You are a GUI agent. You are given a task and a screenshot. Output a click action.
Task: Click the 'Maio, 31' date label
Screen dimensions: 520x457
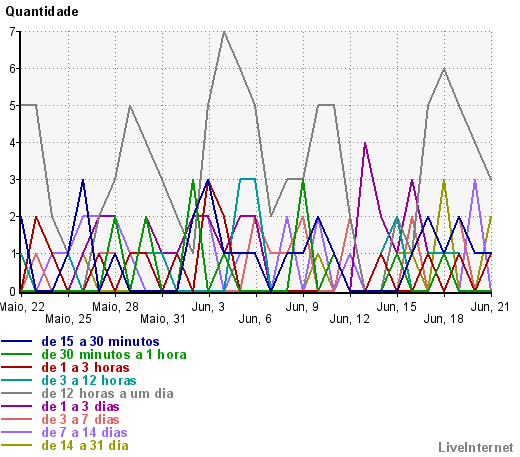163,319
